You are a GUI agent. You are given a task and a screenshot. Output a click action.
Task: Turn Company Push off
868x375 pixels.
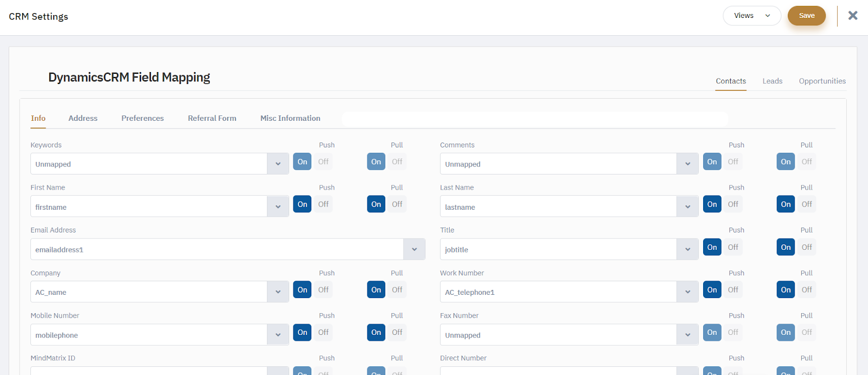tap(323, 290)
